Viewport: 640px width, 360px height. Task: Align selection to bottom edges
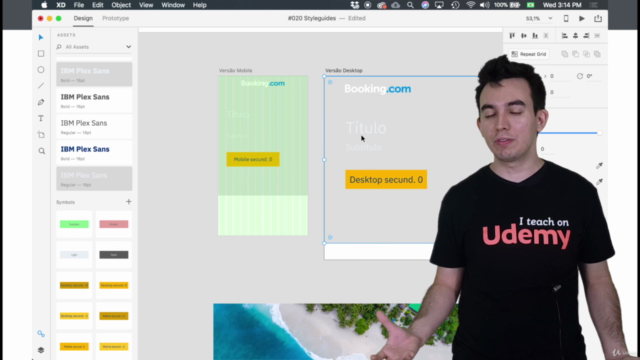[x=535, y=36]
